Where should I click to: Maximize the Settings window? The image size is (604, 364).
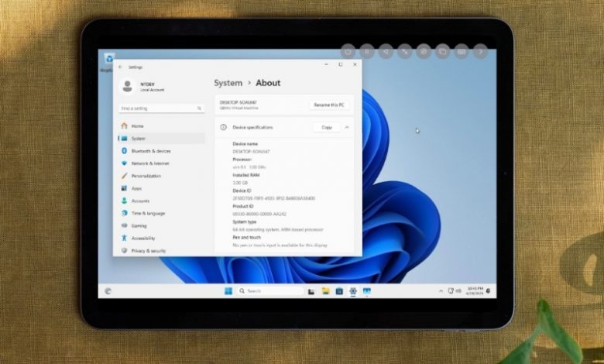coord(341,64)
